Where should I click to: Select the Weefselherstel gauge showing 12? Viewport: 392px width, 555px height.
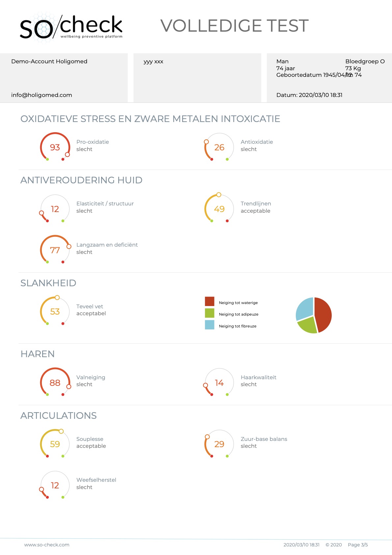pos(55,485)
